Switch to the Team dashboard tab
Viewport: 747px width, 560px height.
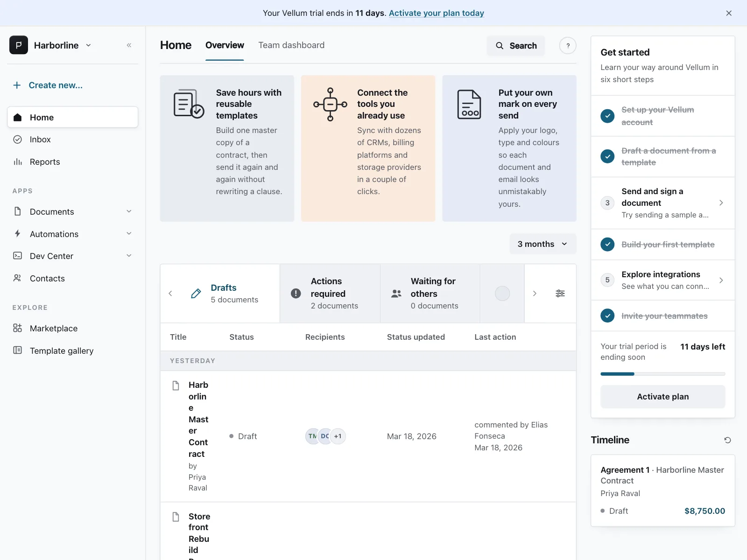click(x=291, y=45)
